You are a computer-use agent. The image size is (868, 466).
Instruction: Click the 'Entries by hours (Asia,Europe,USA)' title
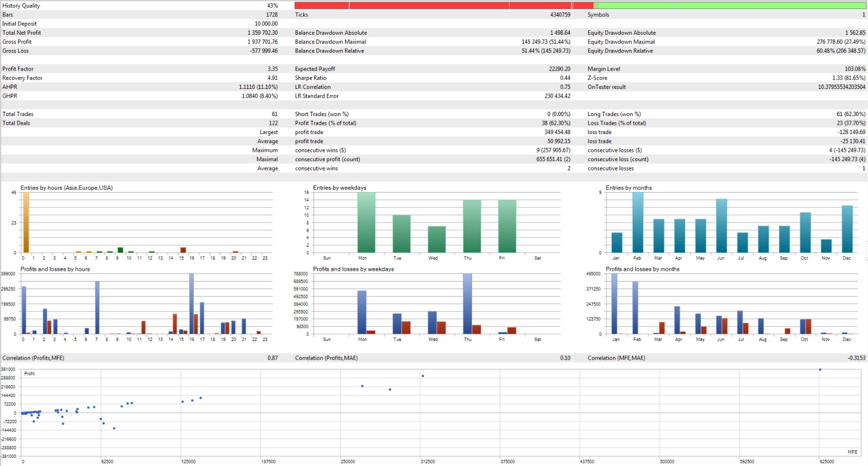click(66, 188)
